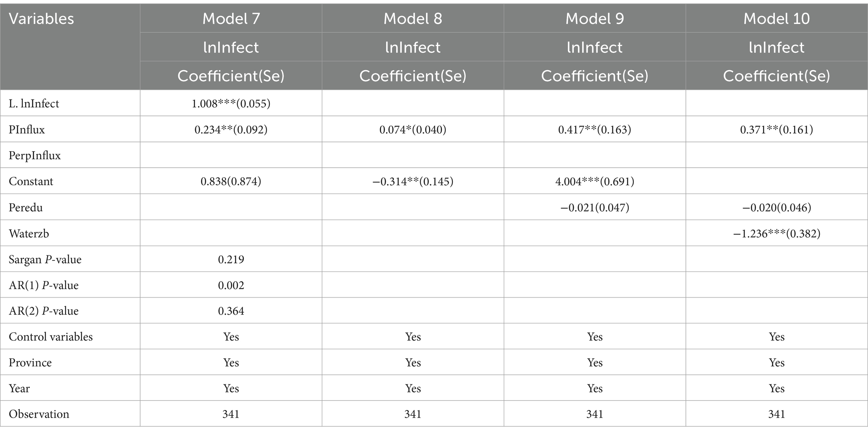The height and width of the screenshot is (434, 868).
Task: Click the Control variables row label
Action: click(x=51, y=337)
